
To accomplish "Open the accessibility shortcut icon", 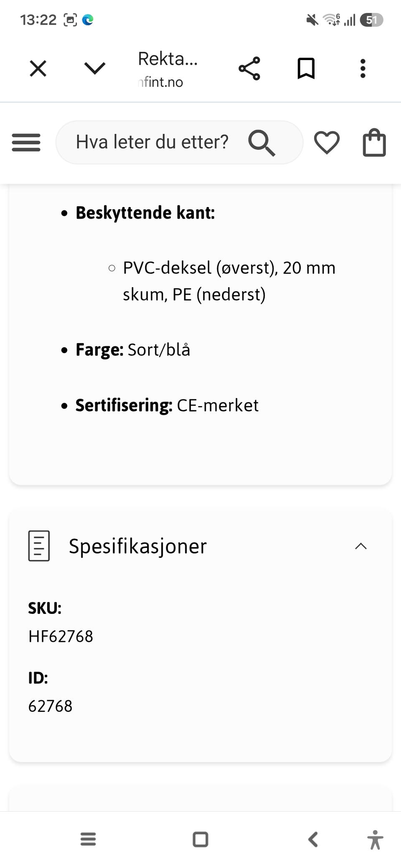I will point(376,840).
